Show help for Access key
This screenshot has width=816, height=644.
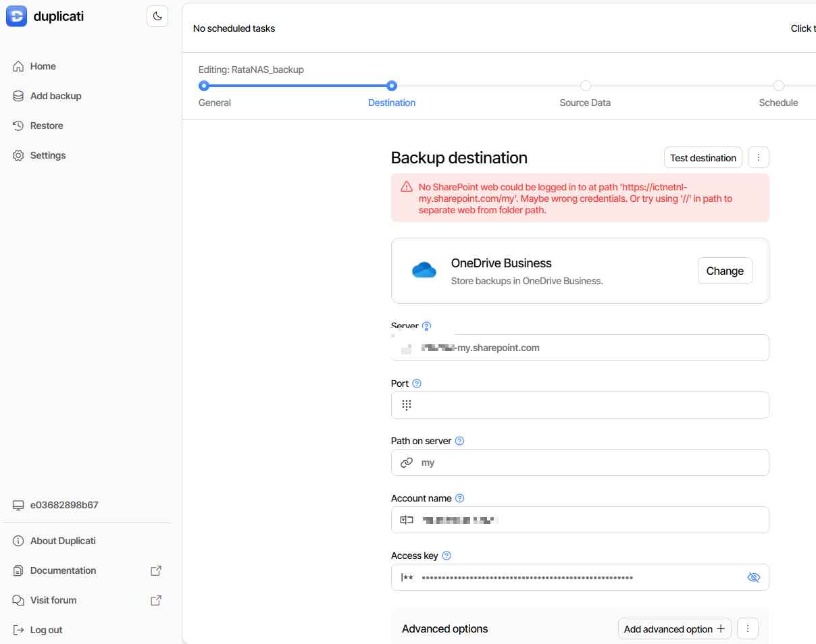(446, 556)
